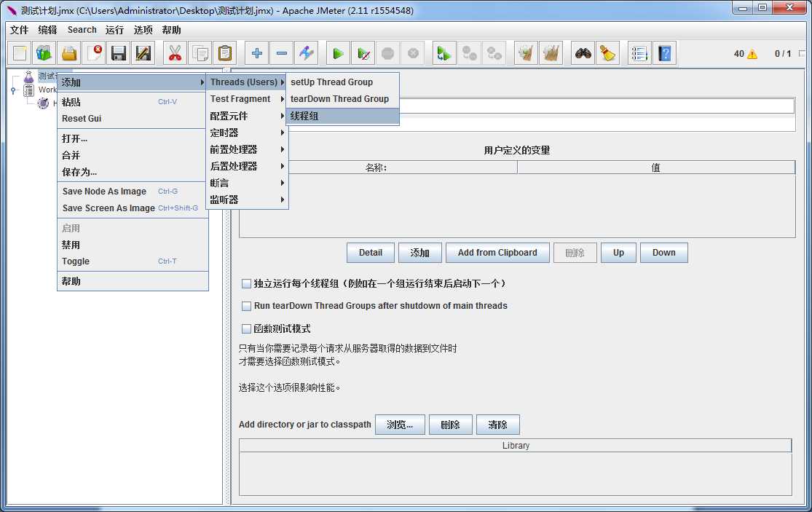Click the Cut scissors icon
The width and height of the screenshot is (812, 512).
coord(175,53)
